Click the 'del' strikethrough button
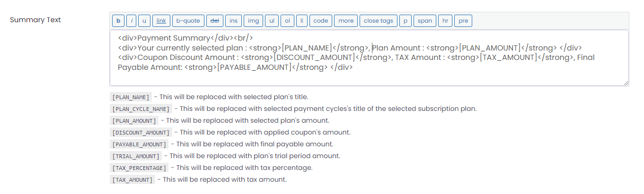This screenshot has width=644, height=194. pyautogui.click(x=215, y=21)
